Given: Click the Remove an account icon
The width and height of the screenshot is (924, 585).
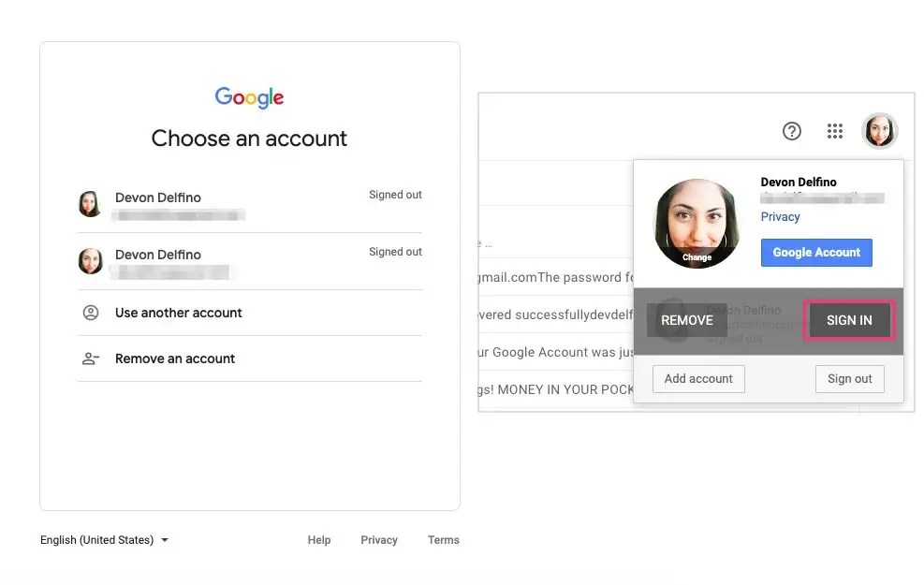Looking at the screenshot, I should pyautogui.click(x=91, y=358).
